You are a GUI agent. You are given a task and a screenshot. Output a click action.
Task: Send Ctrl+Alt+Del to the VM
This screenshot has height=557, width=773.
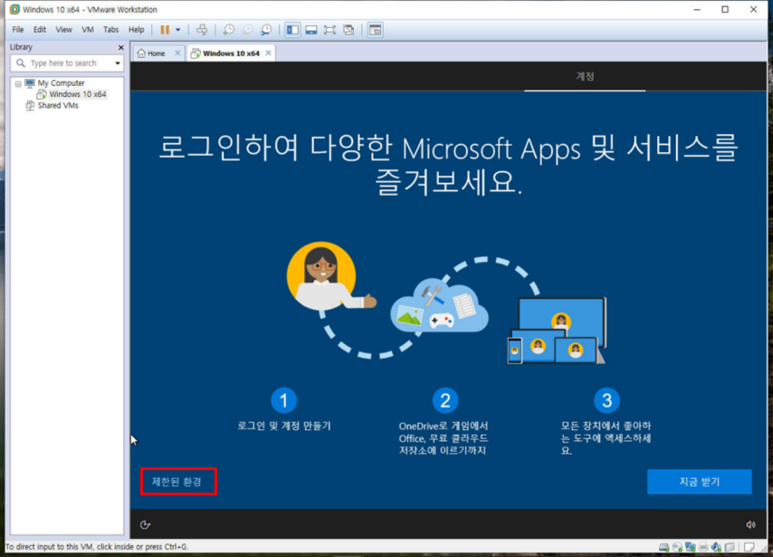pos(202,30)
